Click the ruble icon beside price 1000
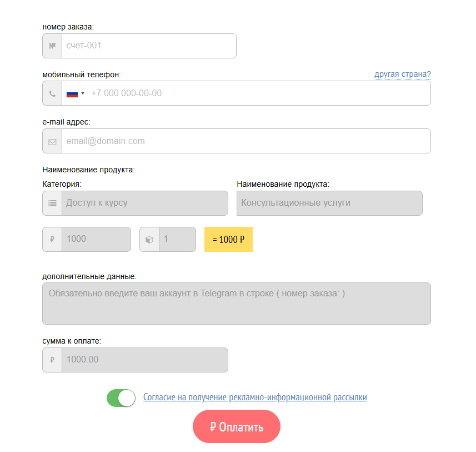This screenshot has width=476, height=452. pyautogui.click(x=52, y=240)
